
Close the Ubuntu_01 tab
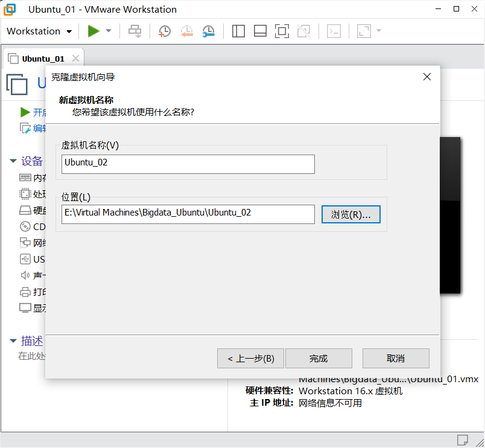76,58
